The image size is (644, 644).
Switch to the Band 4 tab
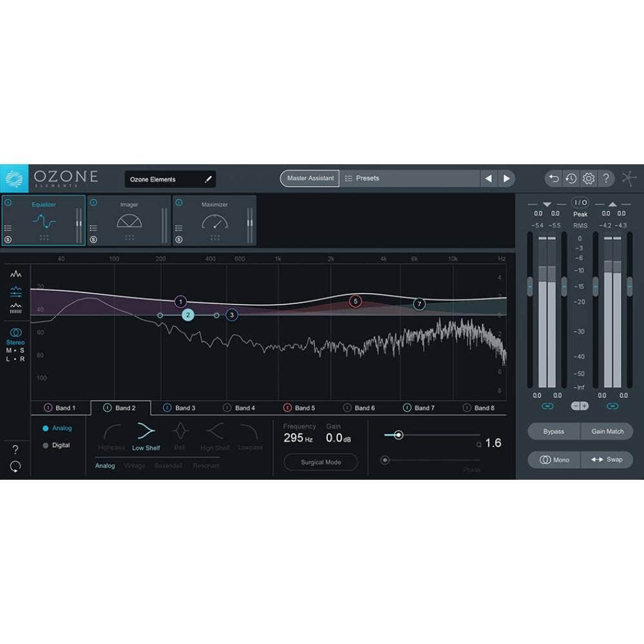240,408
